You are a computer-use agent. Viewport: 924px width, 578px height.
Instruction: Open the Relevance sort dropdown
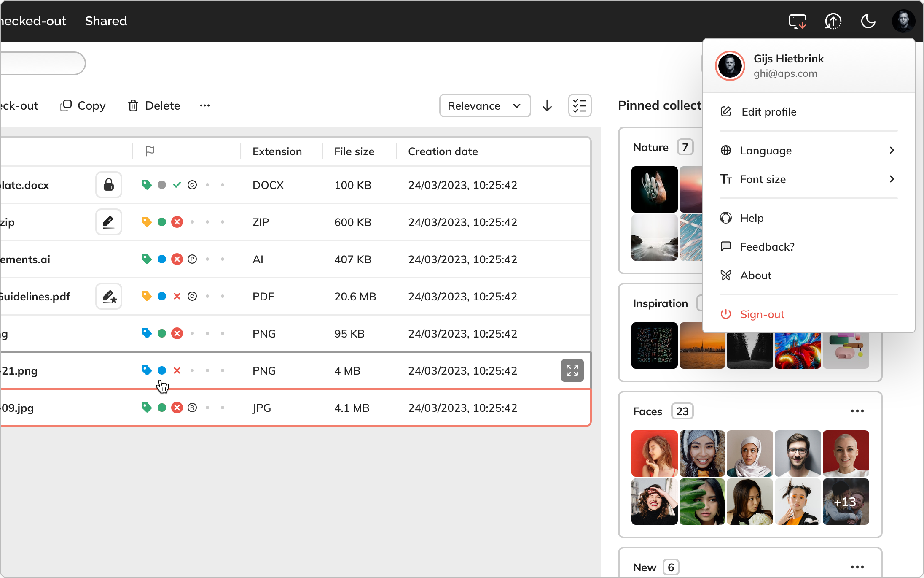[x=485, y=105]
